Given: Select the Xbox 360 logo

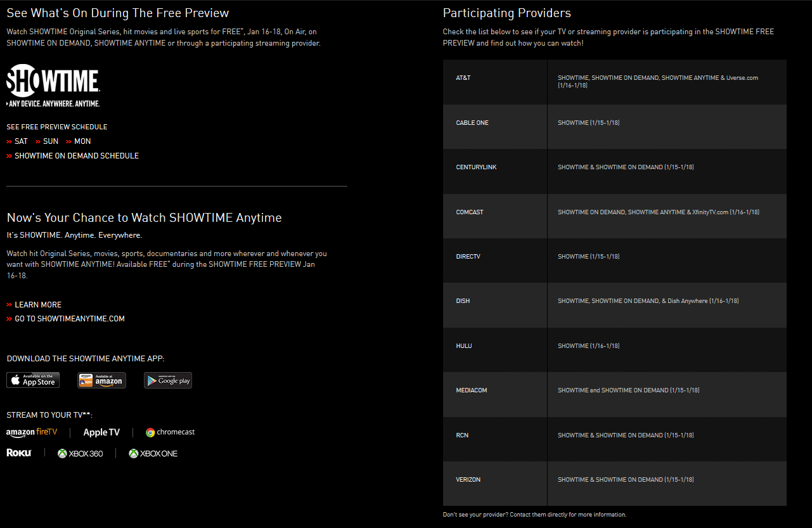Looking at the screenshot, I should (81, 453).
